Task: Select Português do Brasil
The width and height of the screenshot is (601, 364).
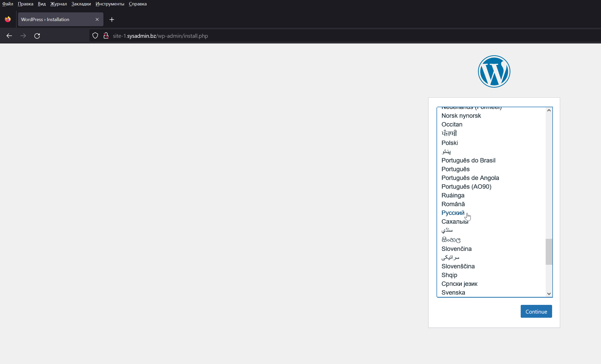Action: [x=491, y=160]
